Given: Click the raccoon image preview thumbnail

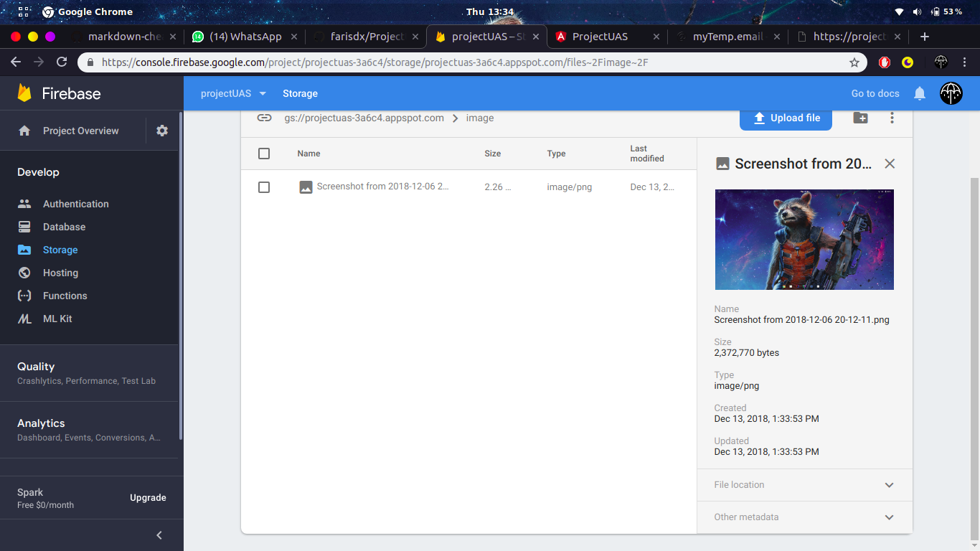Looking at the screenshot, I should pyautogui.click(x=804, y=240).
